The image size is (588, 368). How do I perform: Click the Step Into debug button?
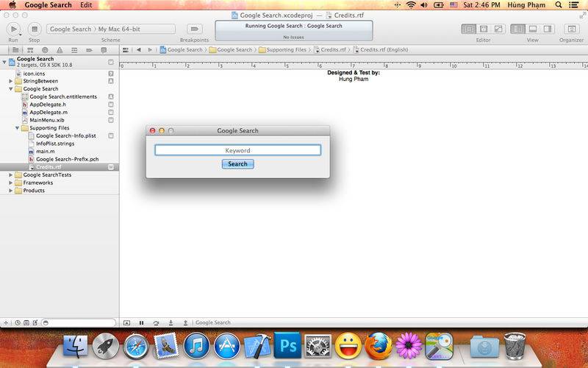171,322
